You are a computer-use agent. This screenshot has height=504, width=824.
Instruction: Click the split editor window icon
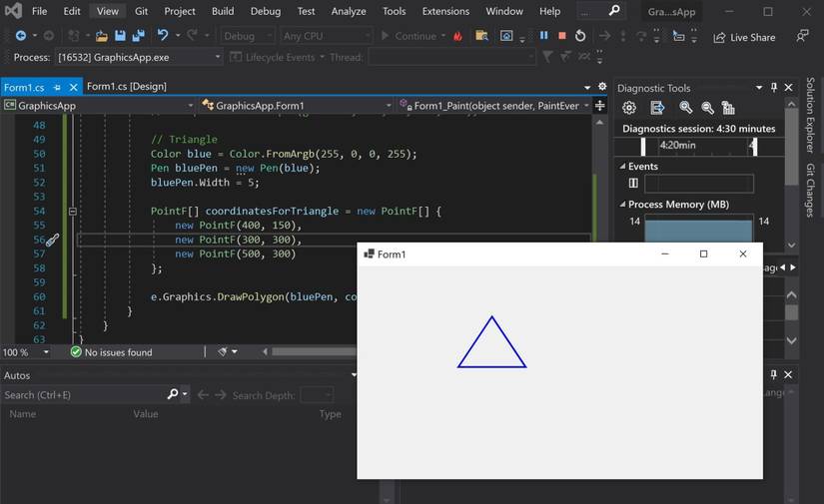click(599, 106)
